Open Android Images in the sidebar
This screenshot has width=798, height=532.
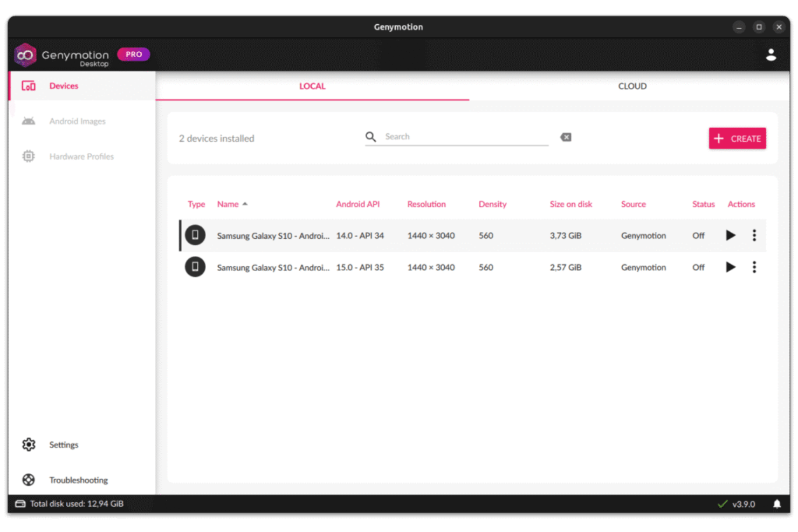pos(82,121)
